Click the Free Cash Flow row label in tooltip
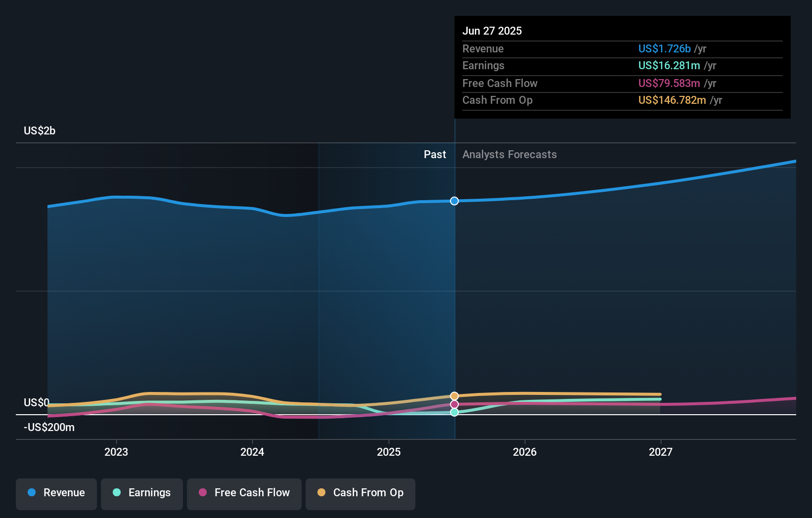 pos(499,83)
